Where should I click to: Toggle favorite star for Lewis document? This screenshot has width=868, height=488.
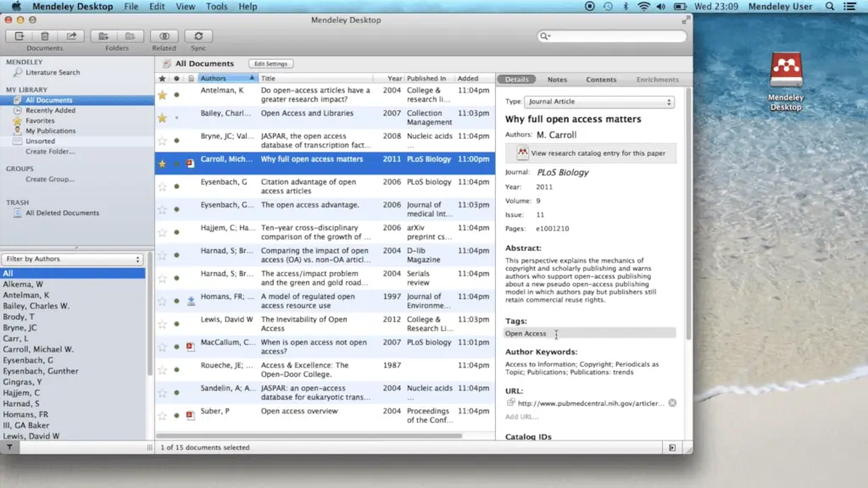[x=162, y=324]
